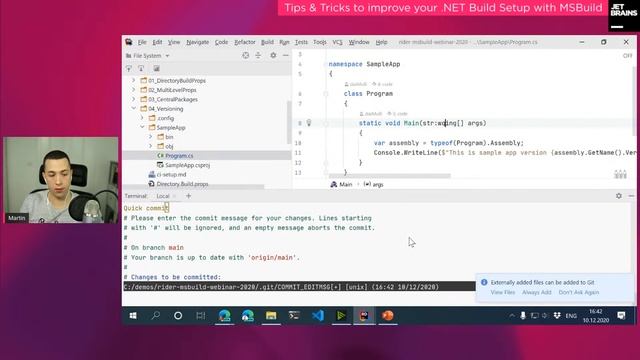The image size is (640, 360).
Task: Click the Main breadcrumb below the editor
Action: click(342, 184)
